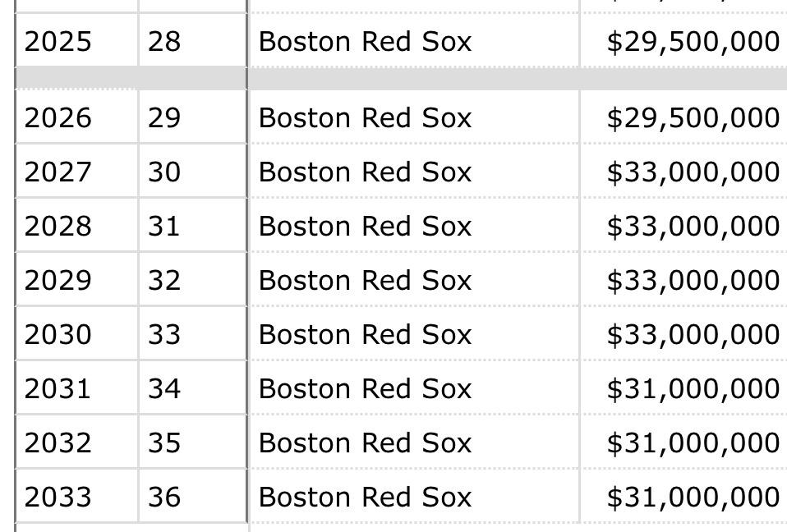Image resolution: width=787 pixels, height=532 pixels.
Task: Click $33,000,000 salary for 2027
Action: pyautogui.click(x=693, y=172)
